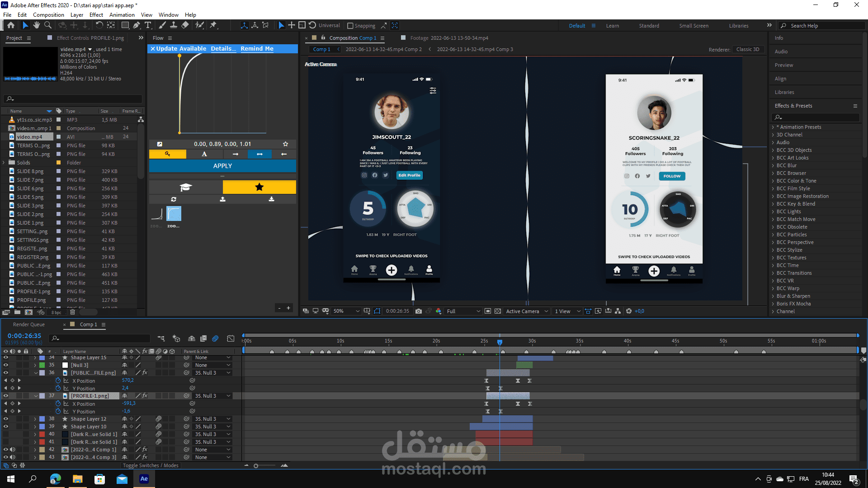Click the Remind Me link

pyautogui.click(x=257, y=48)
